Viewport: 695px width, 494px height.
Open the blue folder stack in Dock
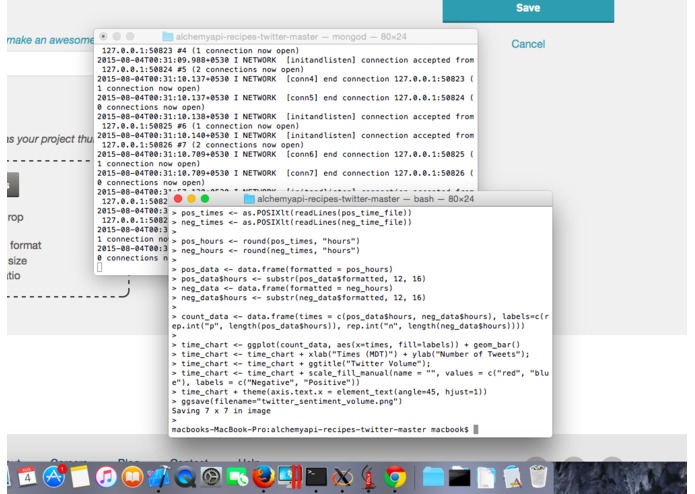click(433, 477)
